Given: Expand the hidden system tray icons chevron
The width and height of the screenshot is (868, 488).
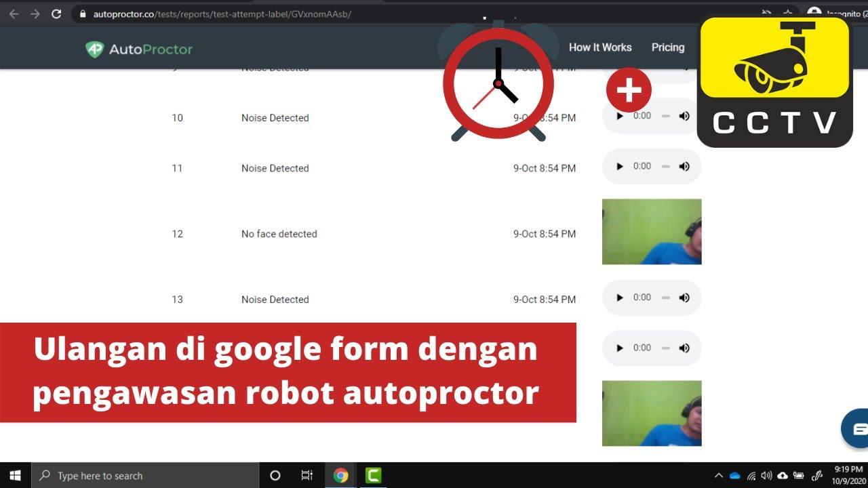Looking at the screenshot, I should click(719, 476).
